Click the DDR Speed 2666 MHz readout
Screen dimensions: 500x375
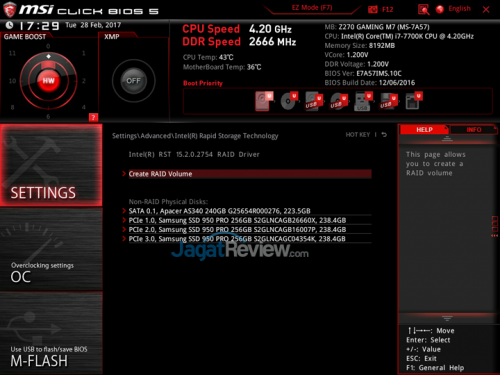[x=239, y=42]
